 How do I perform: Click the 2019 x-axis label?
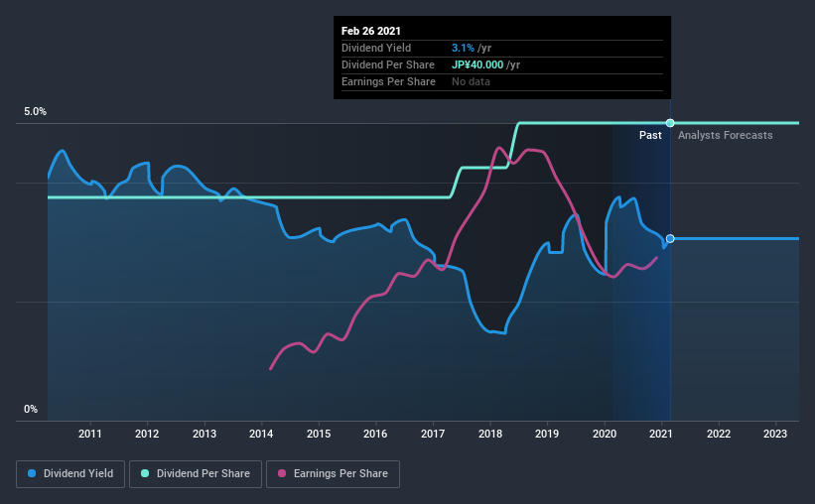click(x=547, y=434)
